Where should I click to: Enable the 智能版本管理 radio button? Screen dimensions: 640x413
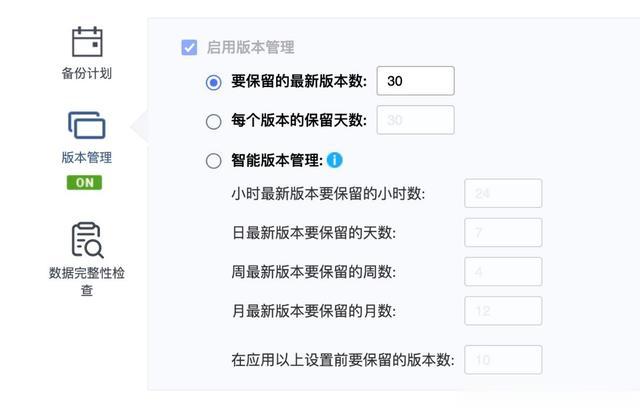[x=213, y=161]
